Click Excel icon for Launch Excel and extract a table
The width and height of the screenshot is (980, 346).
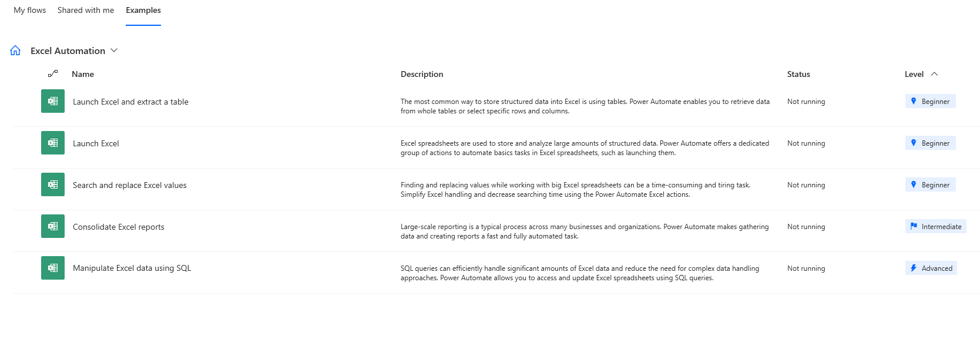coord(53,101)
